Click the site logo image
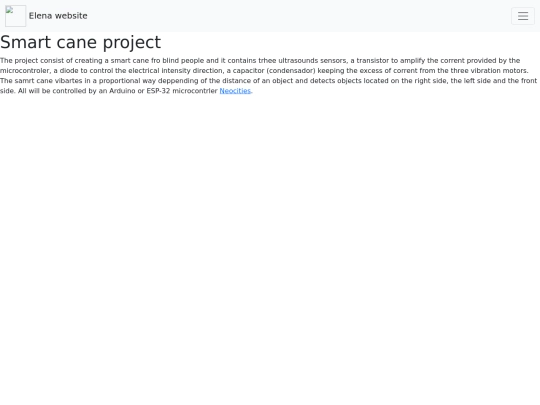 pos(15,16)
